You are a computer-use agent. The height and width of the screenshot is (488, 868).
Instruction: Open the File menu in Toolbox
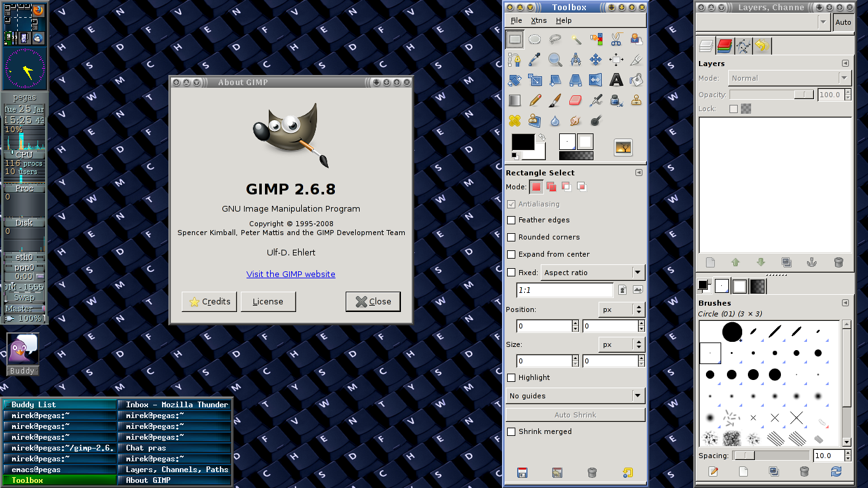(x=516, y=20)
